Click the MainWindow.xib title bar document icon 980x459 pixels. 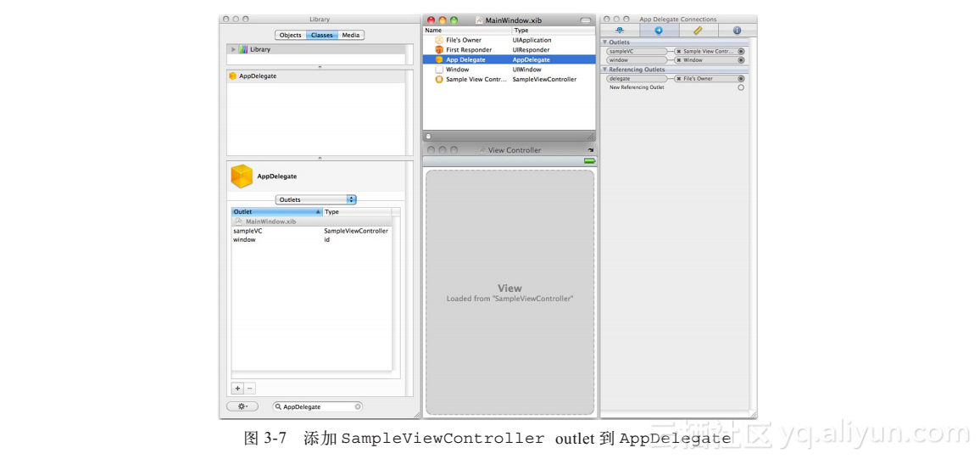479,20
